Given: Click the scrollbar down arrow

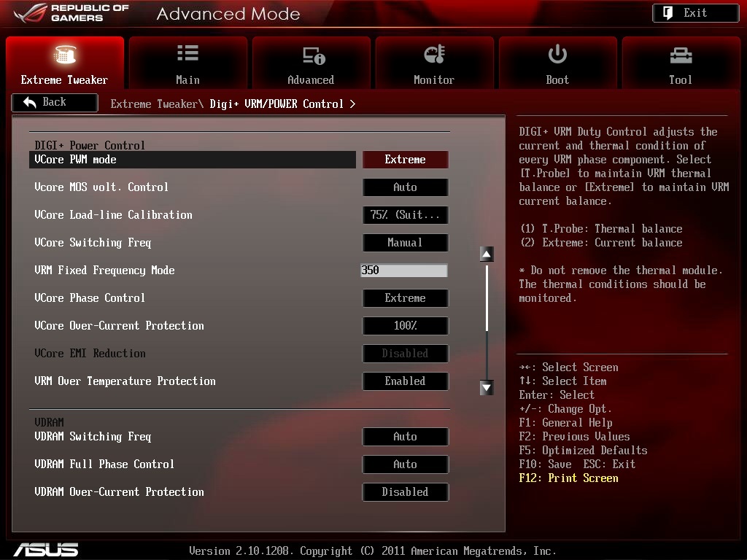Looking at the screenshot, I should (x=487, y=388).
